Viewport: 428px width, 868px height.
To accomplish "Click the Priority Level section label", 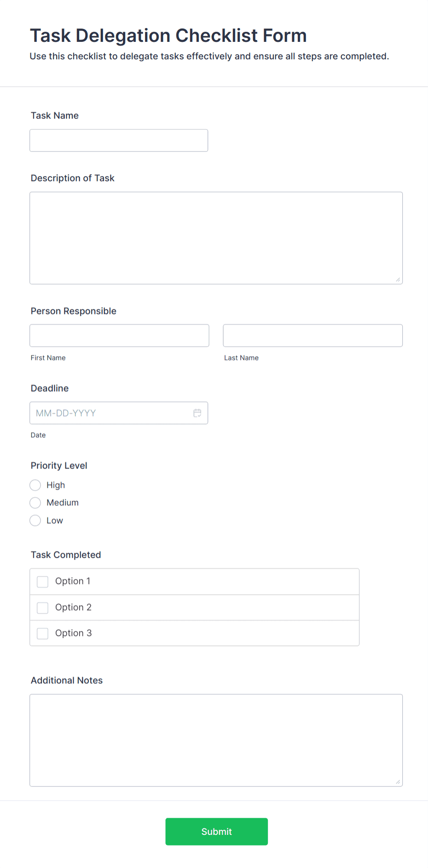I will [x=58, y=465].
